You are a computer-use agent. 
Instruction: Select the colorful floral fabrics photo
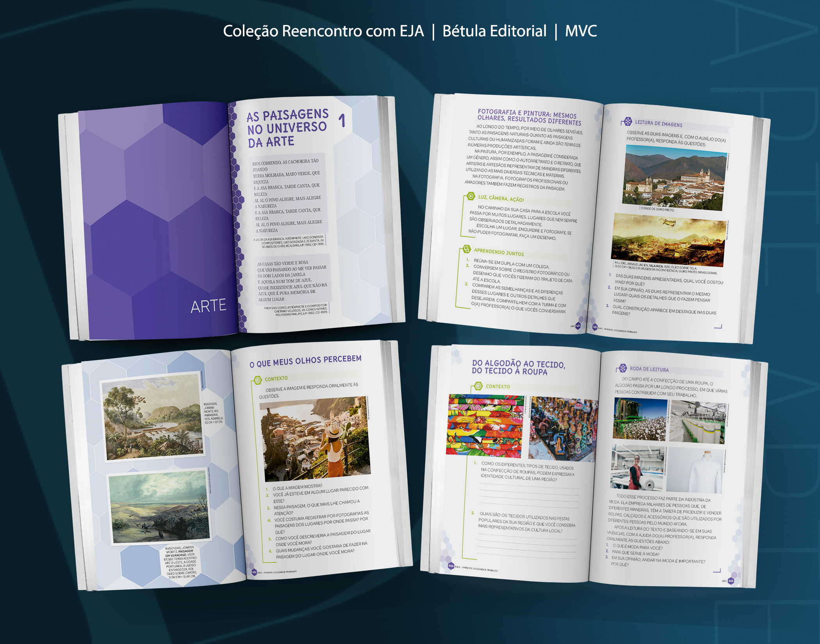485,426
